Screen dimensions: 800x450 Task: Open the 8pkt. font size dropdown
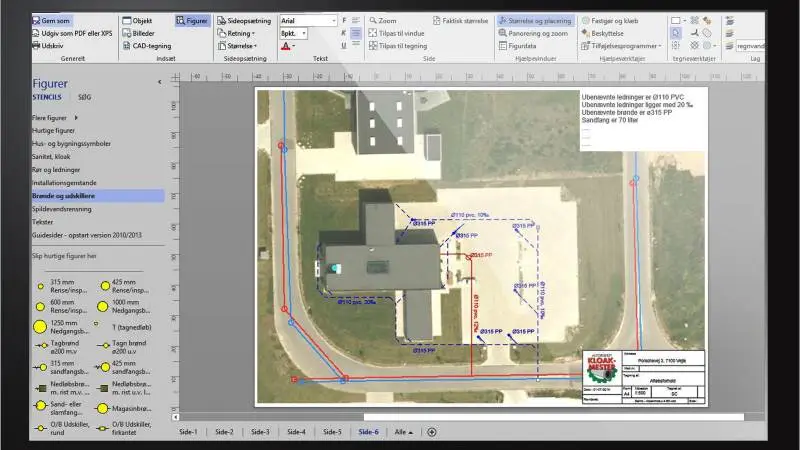[x=304, y=33]
